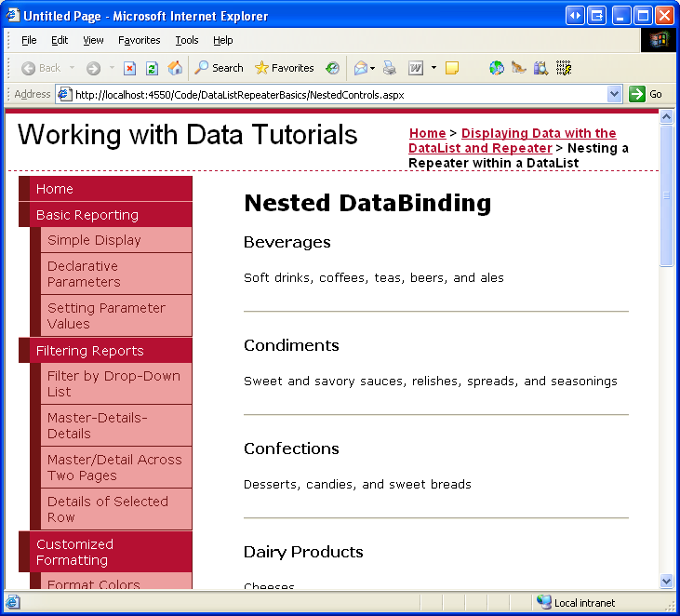Viewport: 680px width, 616px height.
Task: Open the Tools menu
Action: point(187,40)
